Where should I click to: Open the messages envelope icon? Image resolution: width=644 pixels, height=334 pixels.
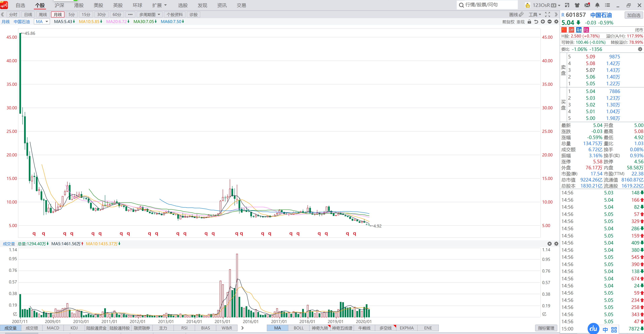coord(587,5)
